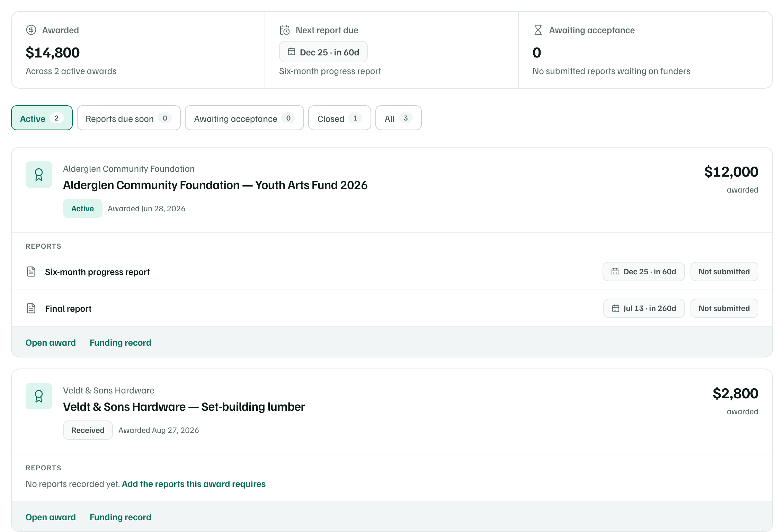
Task: Click the calendar-clock icon beside Next report due
Action: pyautogui.click(x=285, y=30)
